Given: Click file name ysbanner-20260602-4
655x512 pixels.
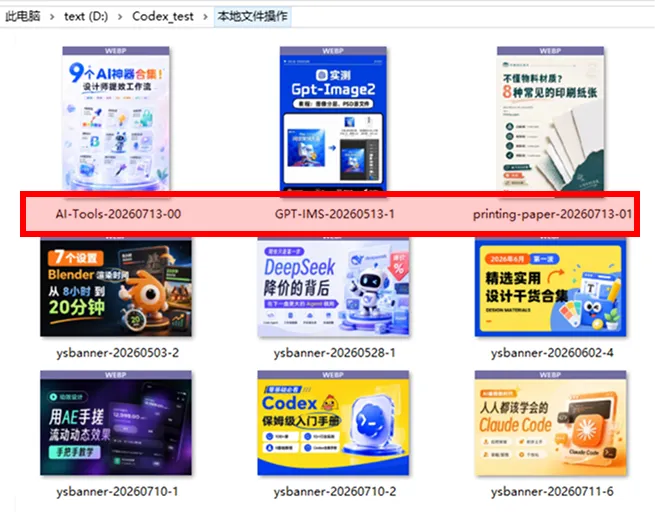Looking at the screenshot, I should [x=552, y=353].
